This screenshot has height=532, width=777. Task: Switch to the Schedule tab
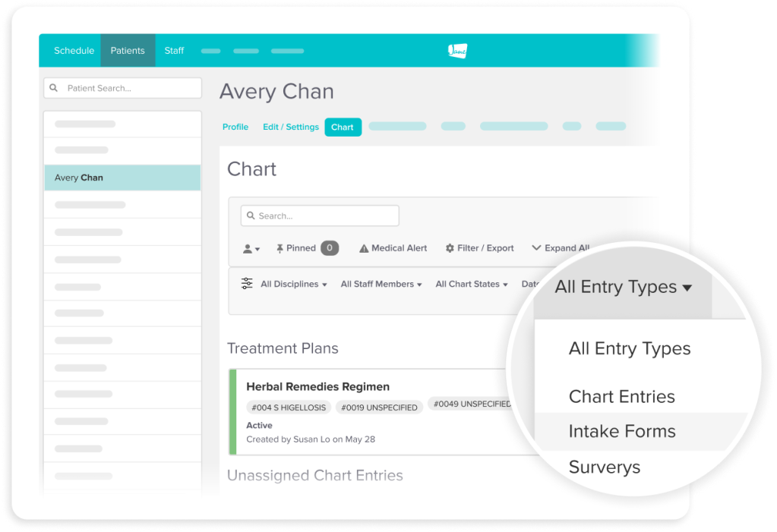pos(74,50)
